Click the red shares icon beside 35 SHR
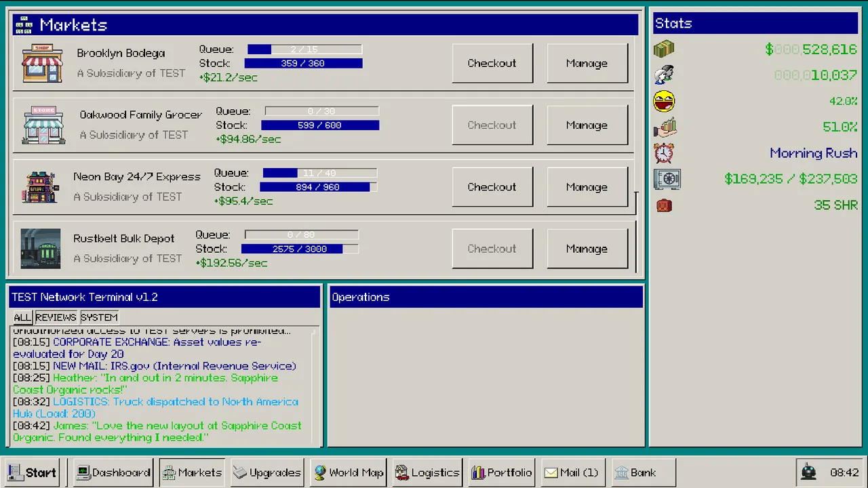Viewport: 868px width, 488px height. pyautogui.click(x=664, y=205)
